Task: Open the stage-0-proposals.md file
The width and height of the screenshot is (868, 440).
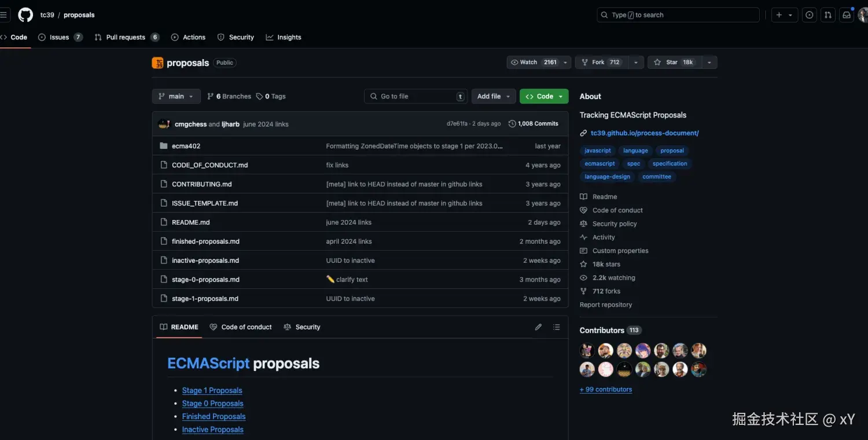Action: (x=205, y=280)
